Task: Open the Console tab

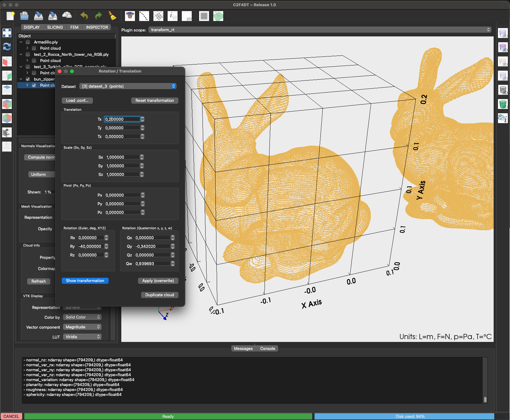Action: tap(267, 348)
